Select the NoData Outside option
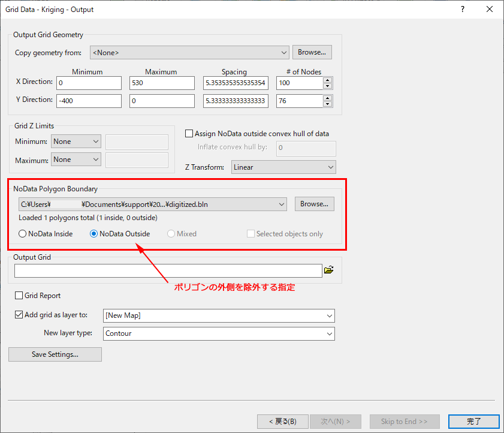Image resolution: width=504 pixels, height=433 pixels. [93, 234]
